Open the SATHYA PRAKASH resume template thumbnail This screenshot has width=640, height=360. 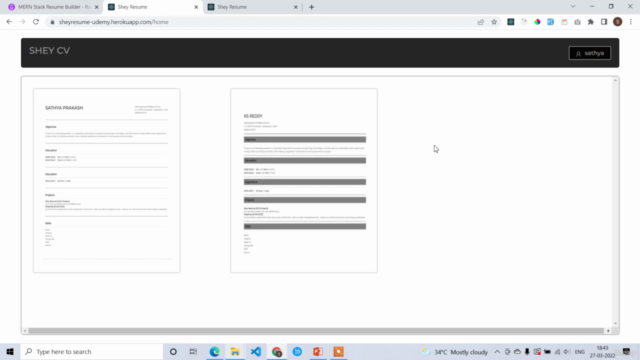(x=107, y=180)
